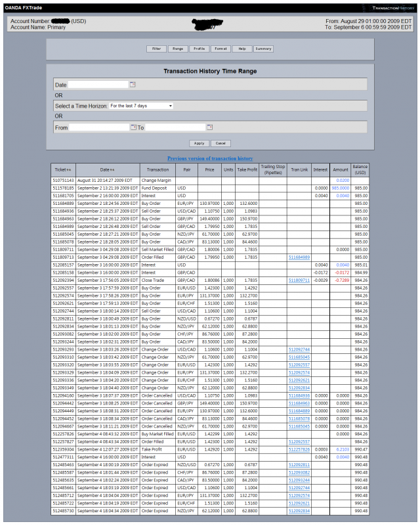Select ticket number 510751143
Screen dimensions: 420x526
(63, 181)
